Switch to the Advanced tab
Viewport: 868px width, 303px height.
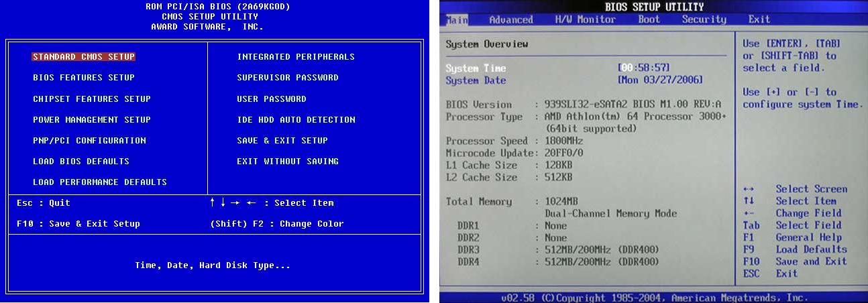coord(511,20)
